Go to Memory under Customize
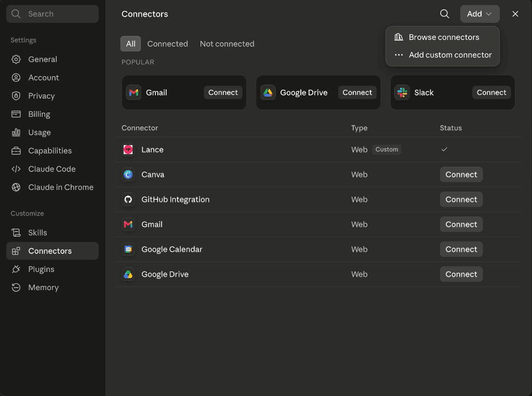Screen dimensions: 532x396 click(x=52, y=288)
